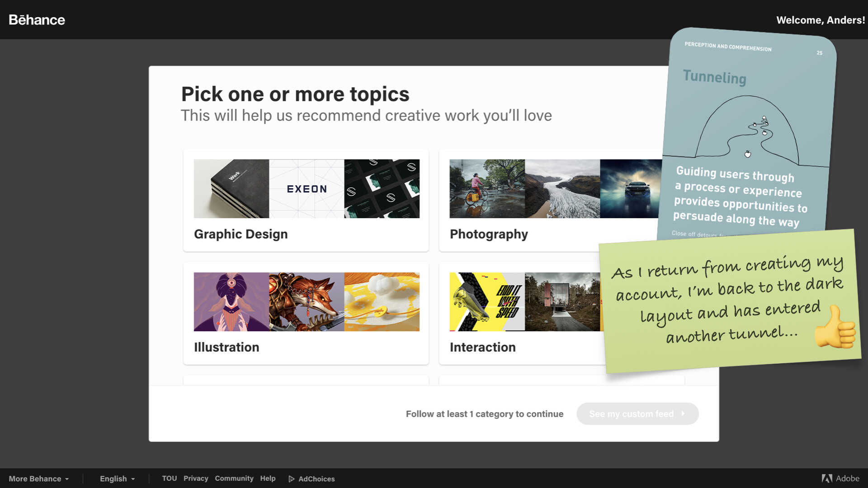Expand the More Behance dropdown

39,479
